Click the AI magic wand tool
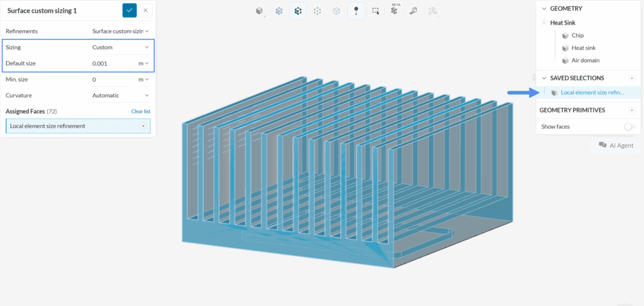Image resolution: width=644 pixels, height=306 pixels. click(x=433, y=11)
